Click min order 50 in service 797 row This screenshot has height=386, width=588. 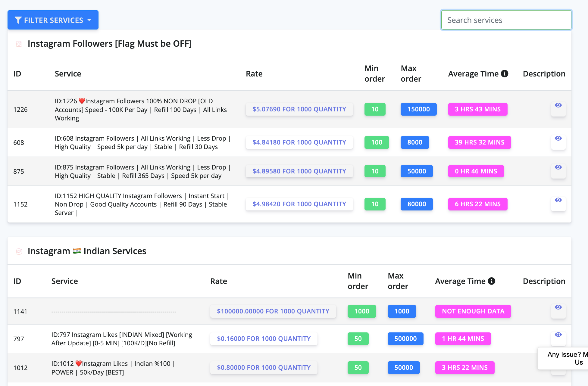coord(358,339)
